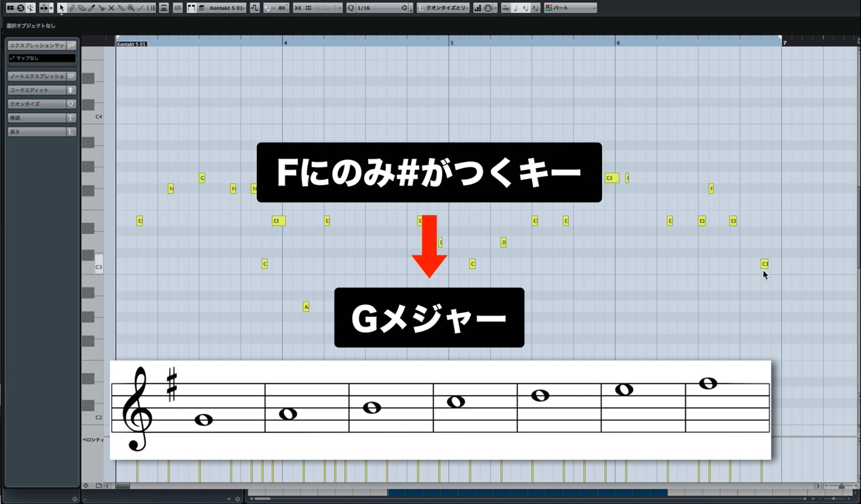Select the Erase tool
The width and height of the screenshot is (861, 504).
(x=81, y=8)
